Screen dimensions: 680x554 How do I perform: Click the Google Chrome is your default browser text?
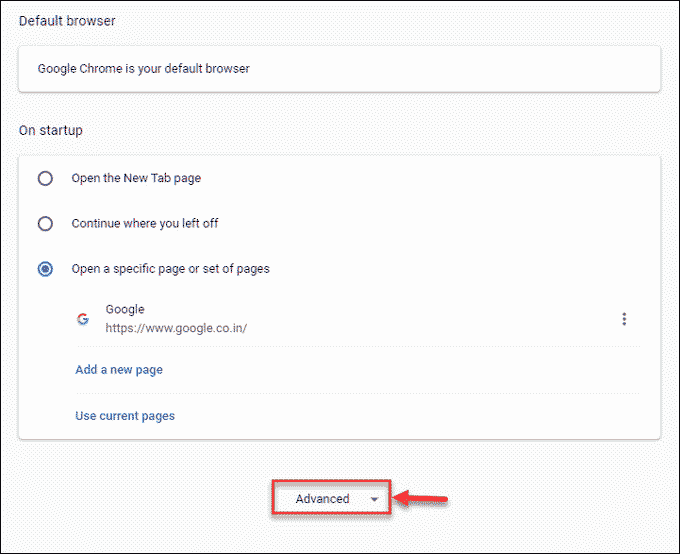[144, 69]
